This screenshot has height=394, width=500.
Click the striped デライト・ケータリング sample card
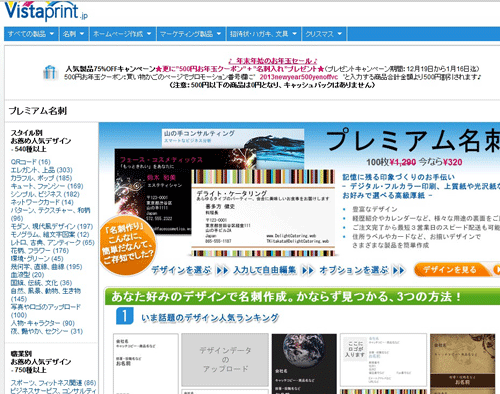coord(263,213)
